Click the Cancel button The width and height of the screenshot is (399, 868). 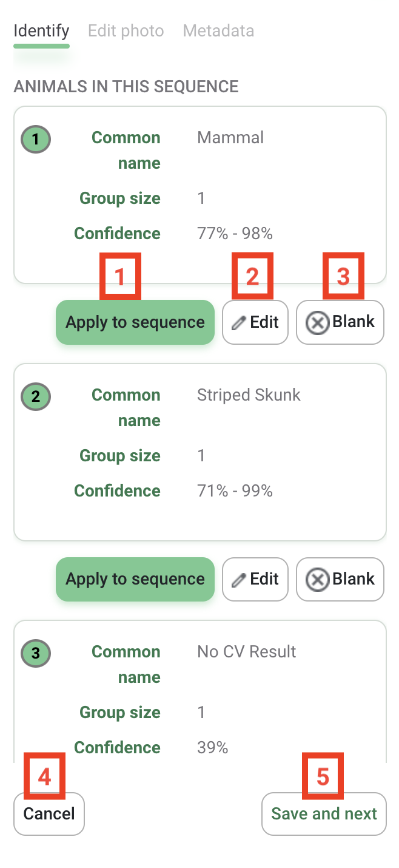(49, 813)
